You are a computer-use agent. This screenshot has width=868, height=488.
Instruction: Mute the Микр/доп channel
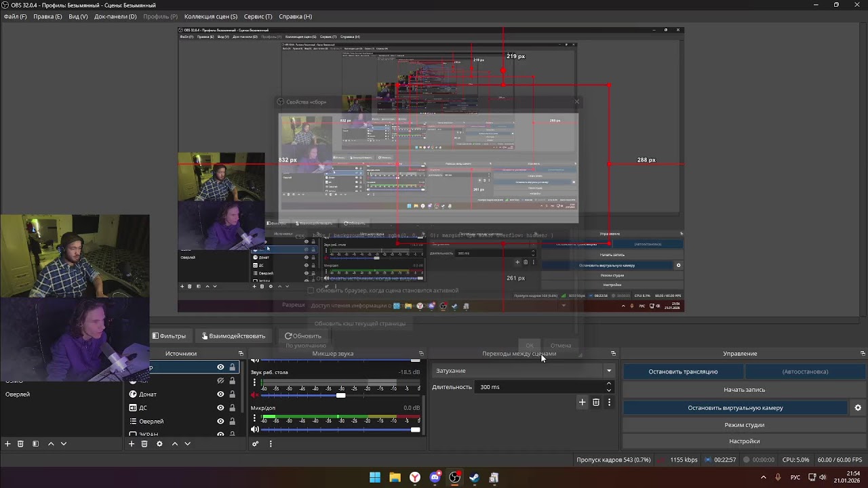pyautogui.click(x=255, y=430)
